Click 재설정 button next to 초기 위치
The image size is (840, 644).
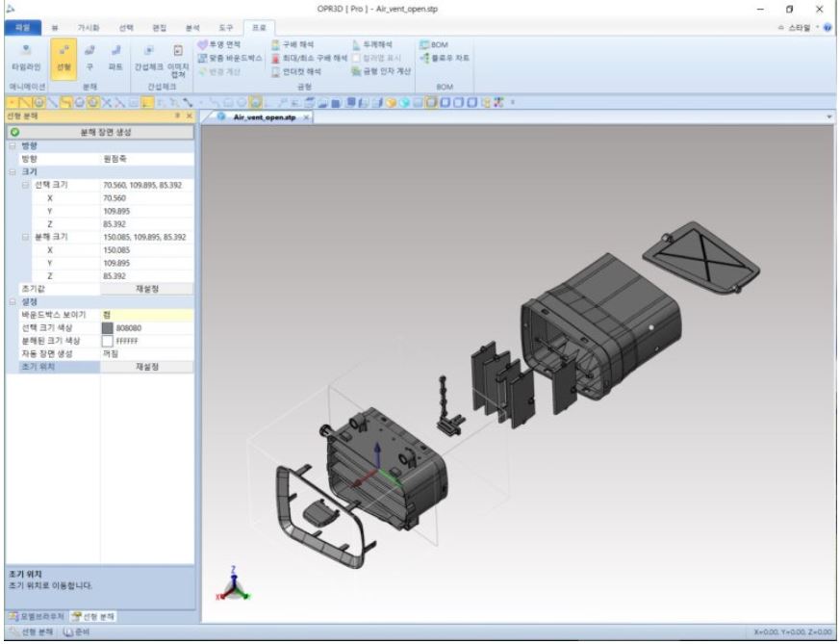(x=148, y=367)
